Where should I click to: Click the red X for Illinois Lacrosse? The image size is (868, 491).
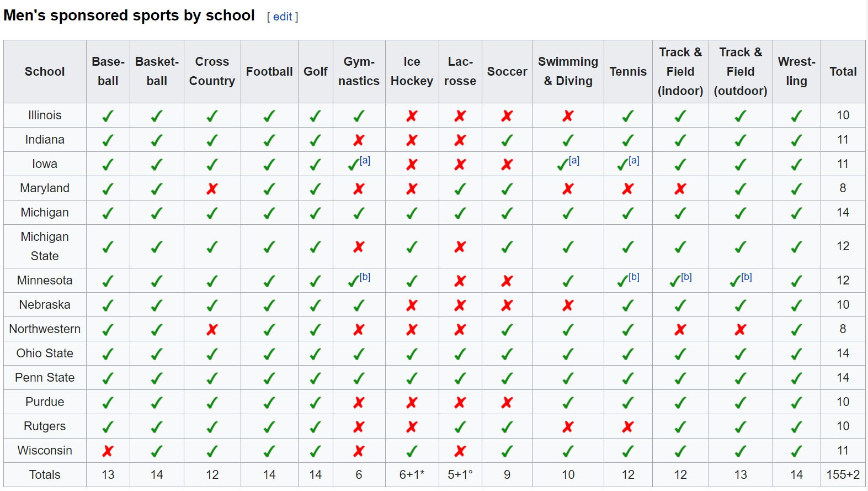460,116
